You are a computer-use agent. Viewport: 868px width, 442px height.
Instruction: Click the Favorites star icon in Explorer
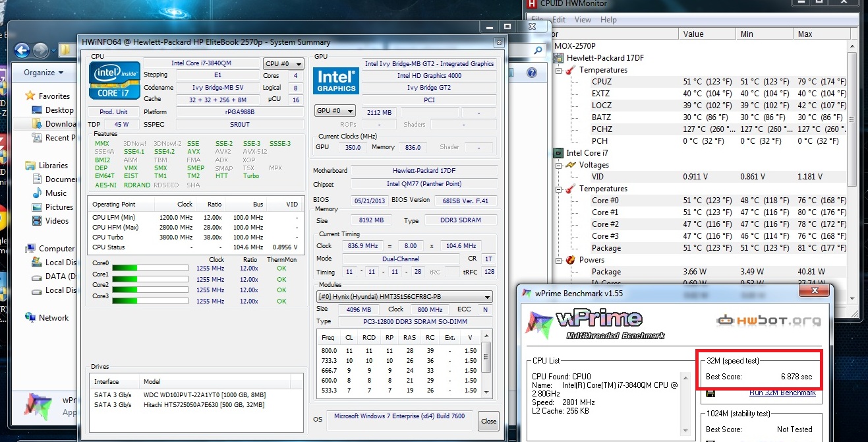click(x=30, y=96)
